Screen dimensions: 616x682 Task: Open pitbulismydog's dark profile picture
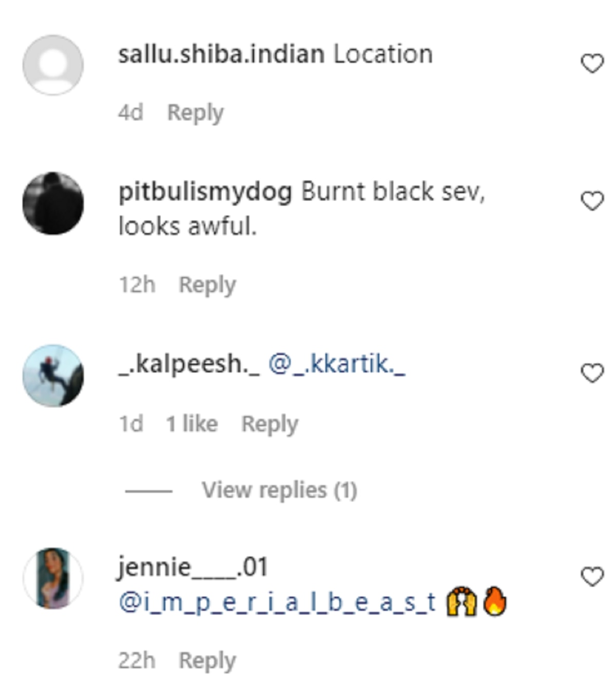tap(53, 203)
